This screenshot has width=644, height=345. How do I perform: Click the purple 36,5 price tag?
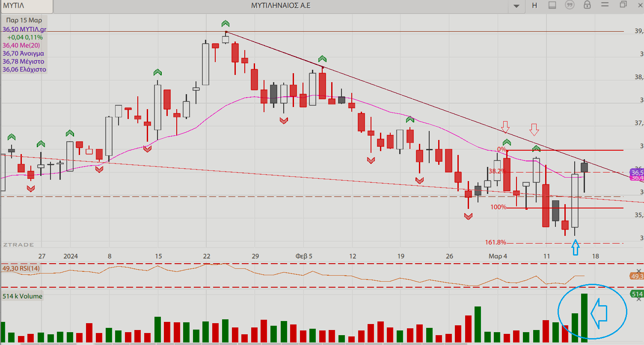click(x=637, y=172)
